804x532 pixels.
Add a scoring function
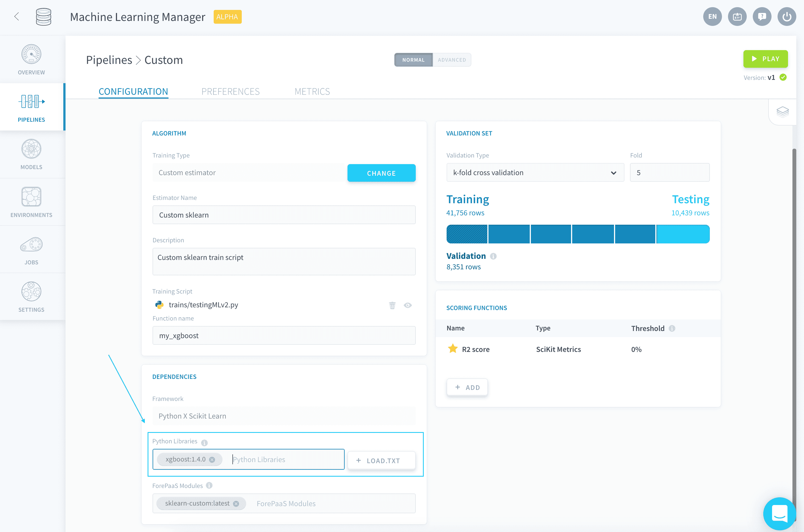tap(467, 387)
